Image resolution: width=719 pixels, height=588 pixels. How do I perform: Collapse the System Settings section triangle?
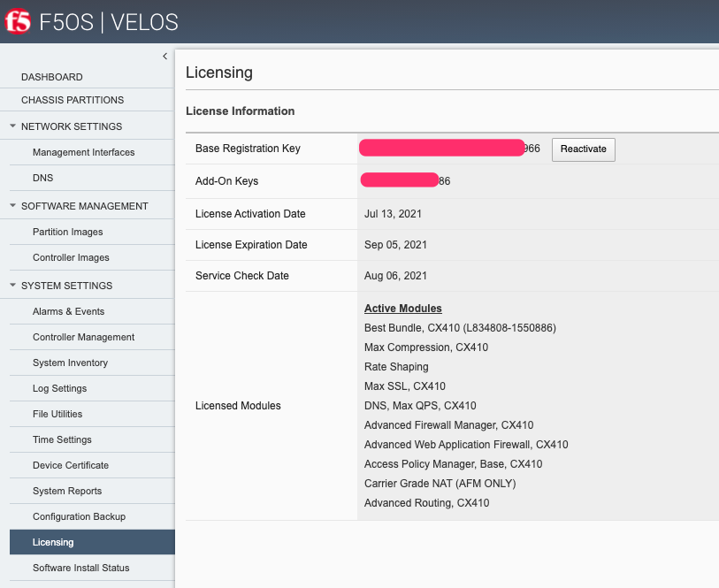point(13,285)
